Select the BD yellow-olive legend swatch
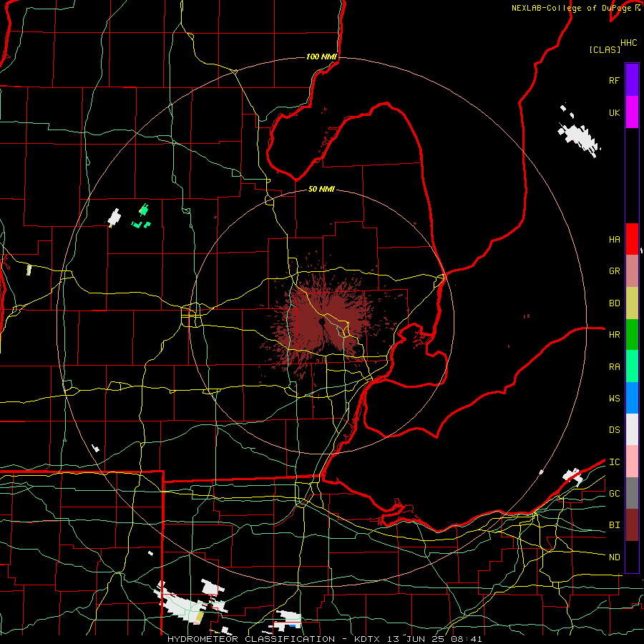Viewport: 644px width, 644px height. coord(632,303)
